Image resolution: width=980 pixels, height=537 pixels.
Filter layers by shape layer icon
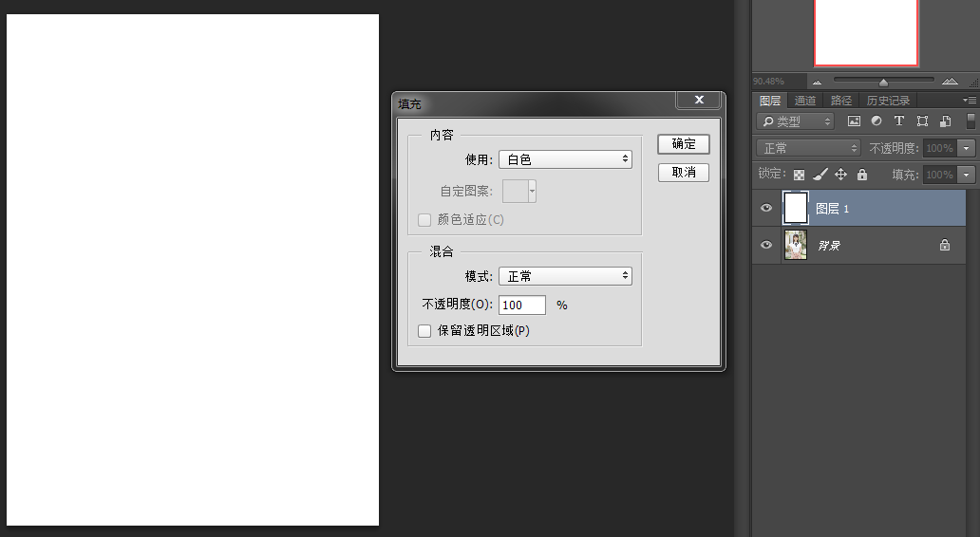coord(922,121)
